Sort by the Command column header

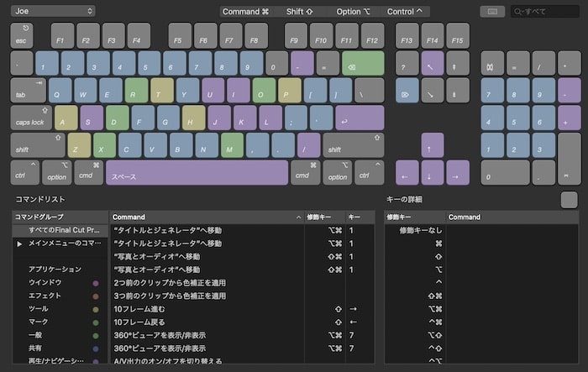pos(207,217)
